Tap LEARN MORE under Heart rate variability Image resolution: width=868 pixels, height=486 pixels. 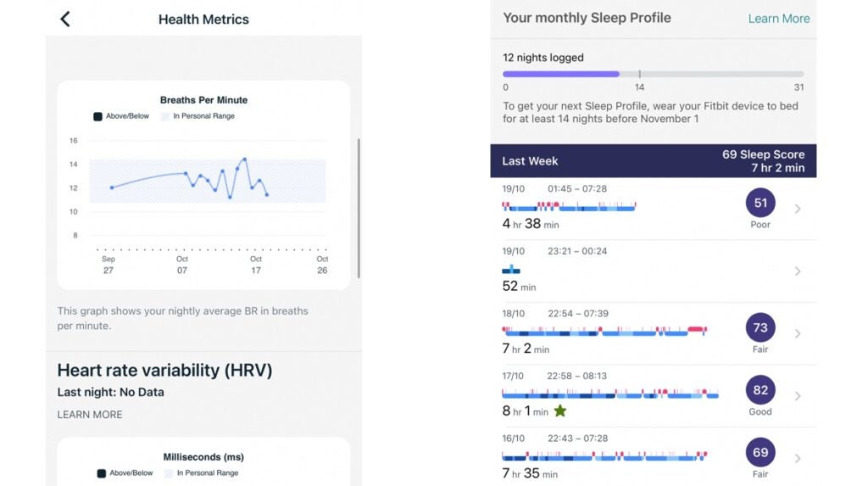(x=90, y=415)
